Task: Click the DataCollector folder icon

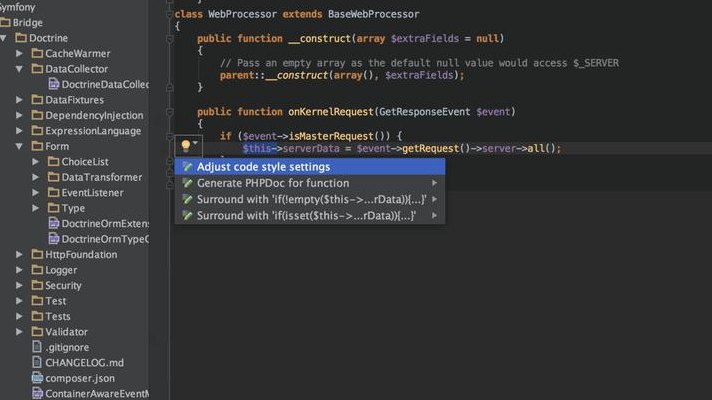Action: coord(37,69)
